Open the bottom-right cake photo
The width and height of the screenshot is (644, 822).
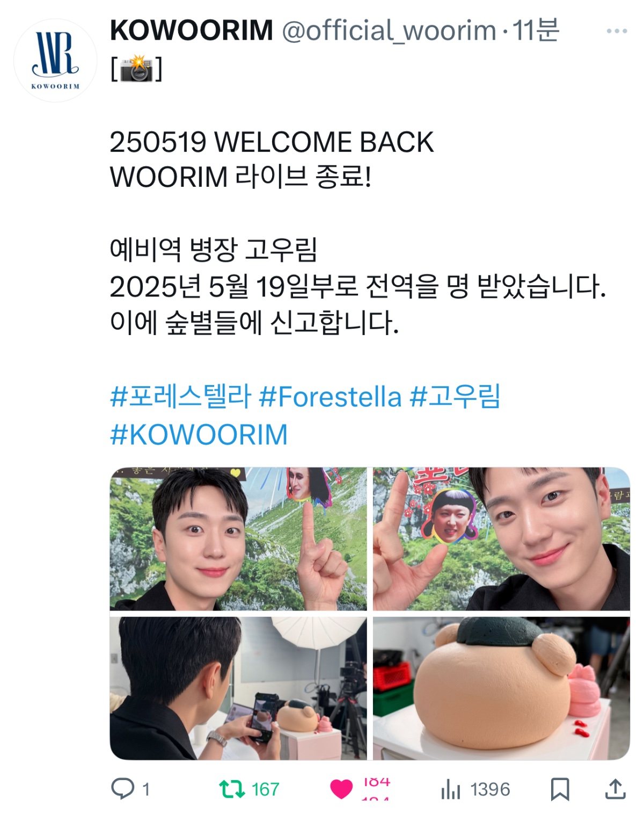[x=501, y=688]
